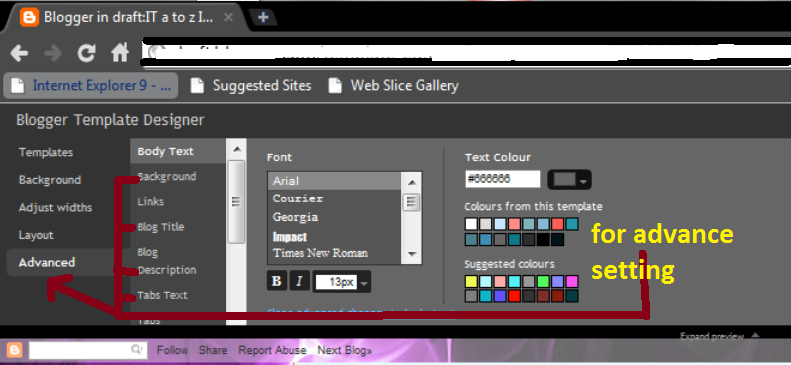Go back using the browser back arrow
Viewport: 791px width, 365px height.
[x=19, y=53]
